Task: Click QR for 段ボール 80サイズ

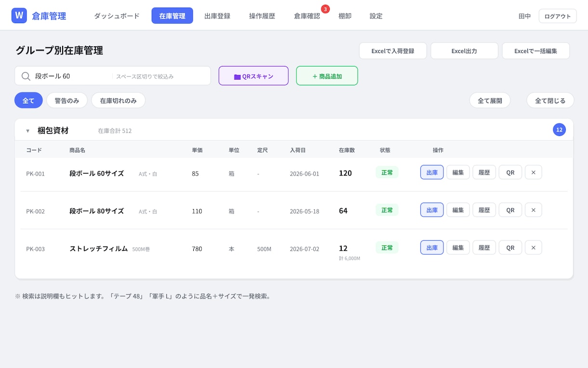Action: tap(510, 210)
